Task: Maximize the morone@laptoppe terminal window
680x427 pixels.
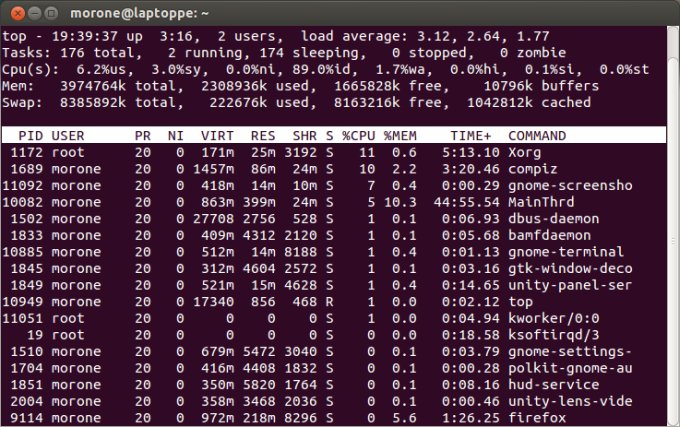Action: click(51, 13)
